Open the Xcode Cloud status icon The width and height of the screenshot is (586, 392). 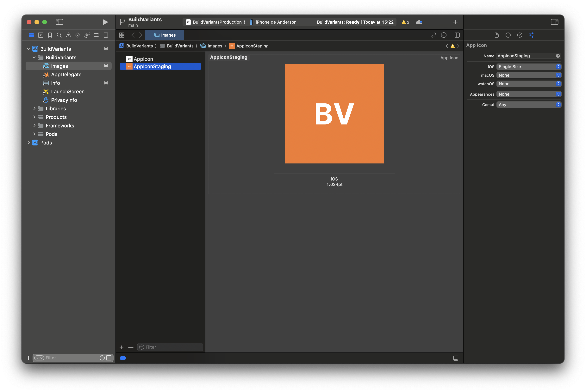[x=419, y=22]
